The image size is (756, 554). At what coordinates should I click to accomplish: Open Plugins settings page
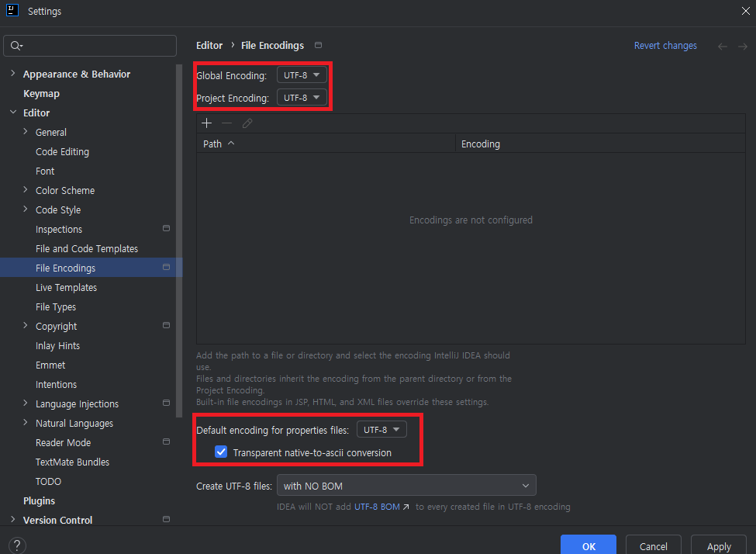(x=39, y=501)
